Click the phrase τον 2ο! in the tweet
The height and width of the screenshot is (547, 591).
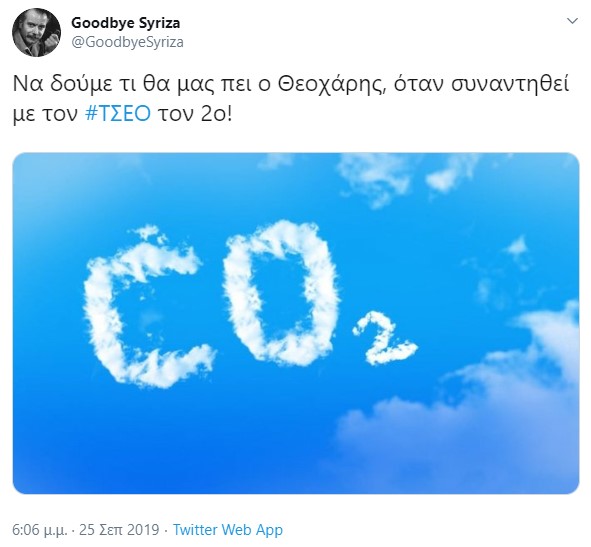coord(195,113)
